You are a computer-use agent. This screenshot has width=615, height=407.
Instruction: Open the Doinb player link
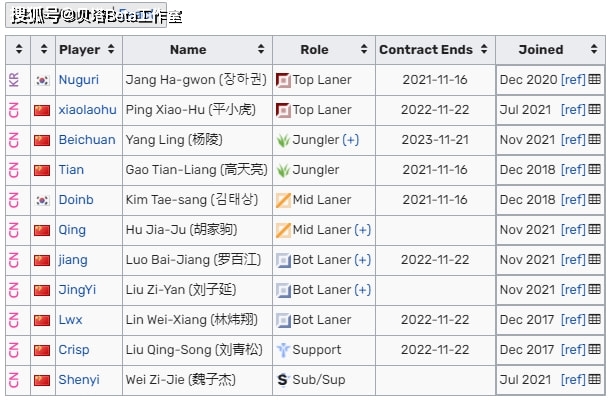pos(76,200)
